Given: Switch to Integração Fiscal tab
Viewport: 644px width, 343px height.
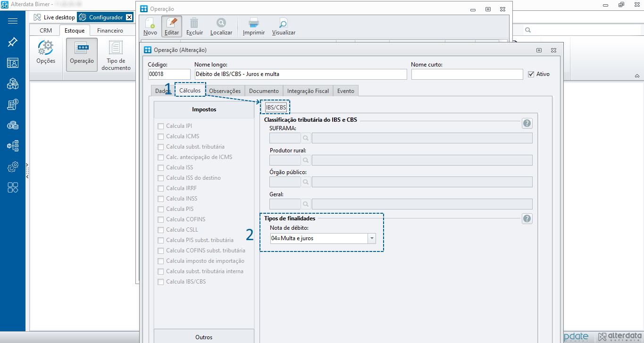Looking at the screenshot, I should [308, 91].
